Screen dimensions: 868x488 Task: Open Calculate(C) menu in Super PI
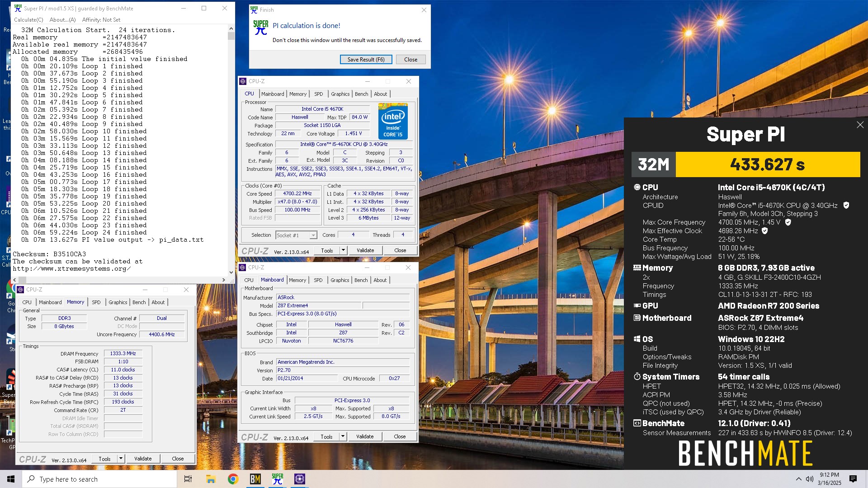coord(28,20)
